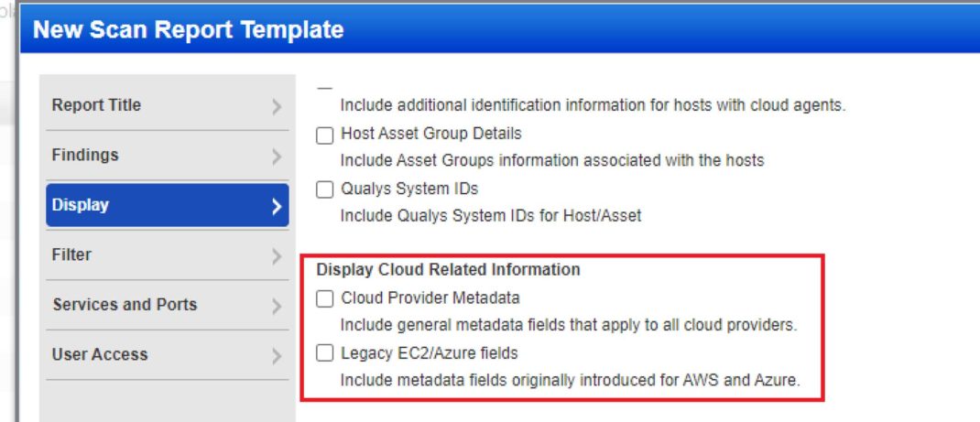The height and width of the screenshot is (422, 980).
Task: Select the highlighted Display section
Action: (x=168, y=205)
